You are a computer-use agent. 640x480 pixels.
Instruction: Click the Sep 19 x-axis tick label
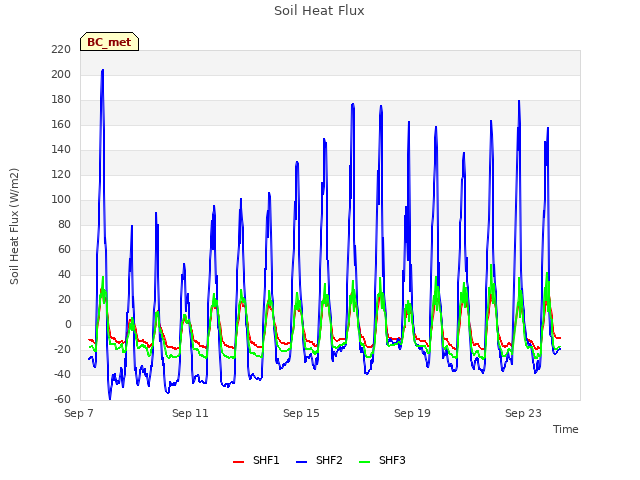412,413
